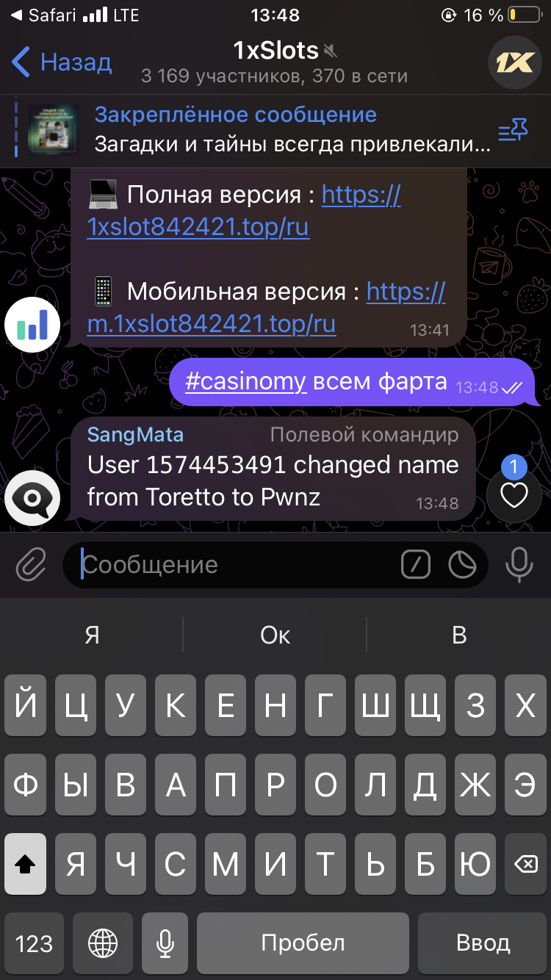Viewport: 551px width, 980px height.
Task: Focus the Сообщение message input field
Action: click(x=239, y=565)
